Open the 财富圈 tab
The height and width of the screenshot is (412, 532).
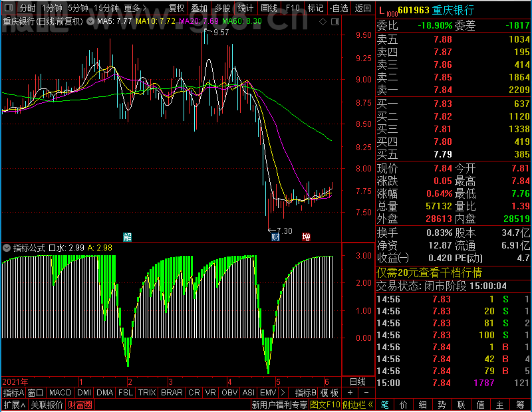coord(80,405)
